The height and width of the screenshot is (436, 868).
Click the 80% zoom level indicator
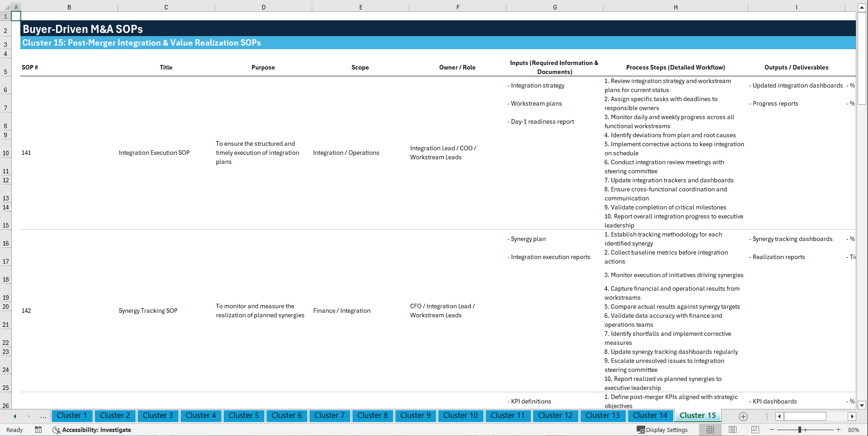click(x=855, y=430)
